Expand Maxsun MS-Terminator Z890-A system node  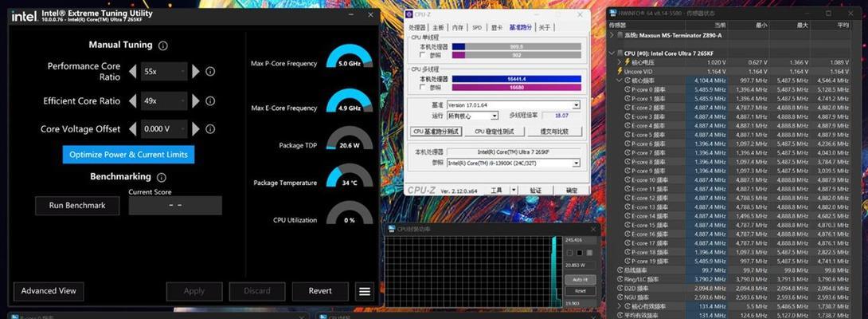click(612, 35)
